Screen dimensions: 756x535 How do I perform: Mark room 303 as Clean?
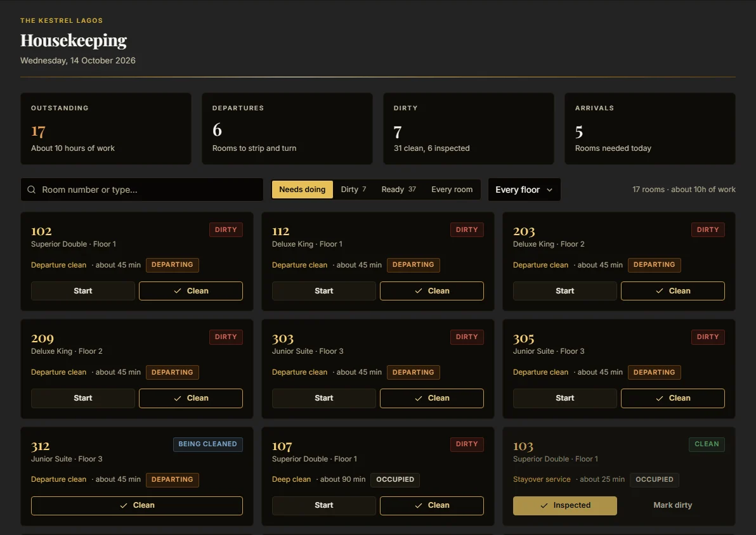pyautogui.click(x=432, y=398)
